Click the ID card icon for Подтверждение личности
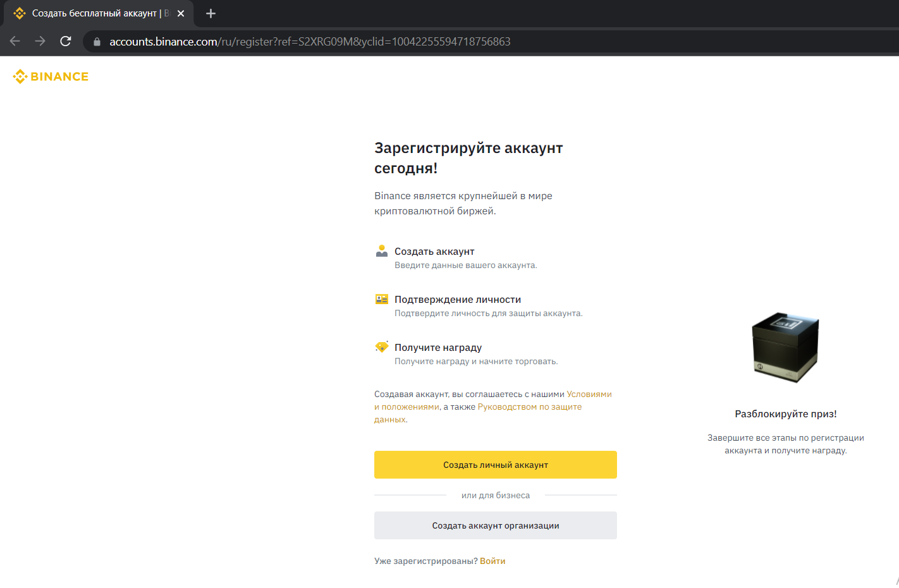This screenshot has width=899, height=588. [382, 299]
